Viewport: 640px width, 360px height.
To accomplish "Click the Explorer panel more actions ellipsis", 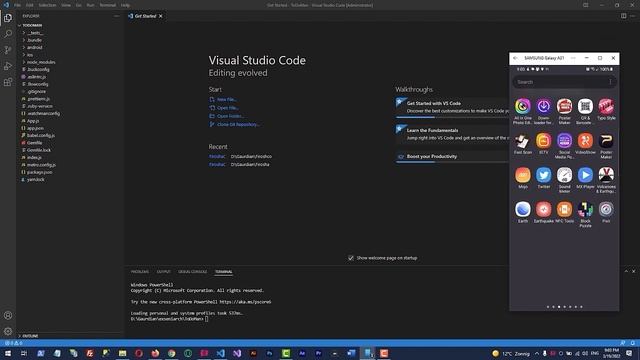I will coord(117,16).
